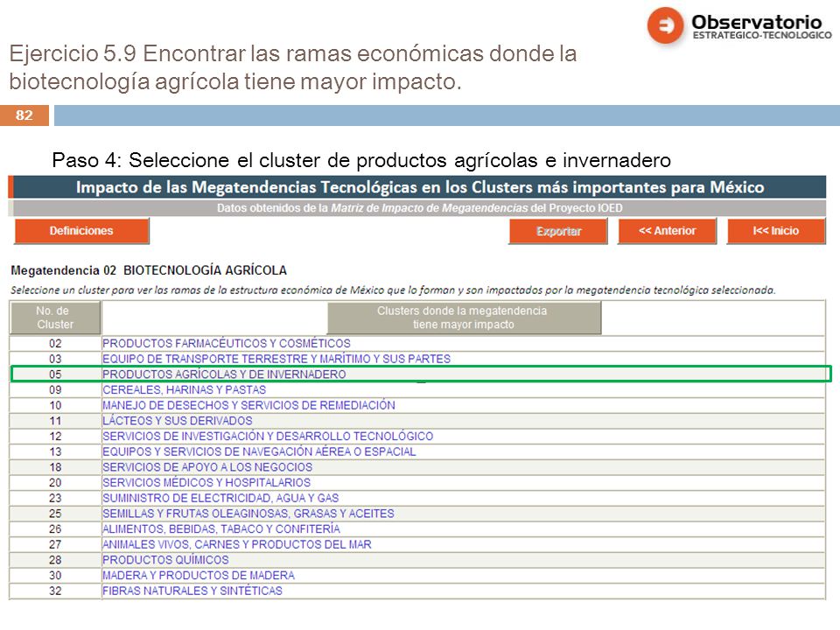The width and height of the screenshot is (840, 630).
Task: Click the Observatorio logo icon
Action: tap(665, 25)
